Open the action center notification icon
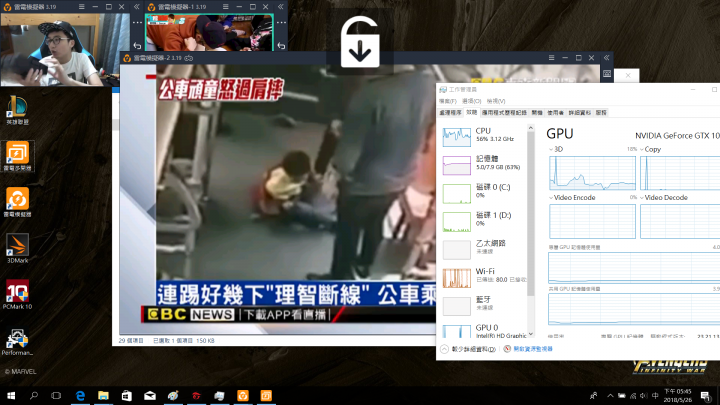The width and height of the screenshot is (720, 405). [706, 395]
